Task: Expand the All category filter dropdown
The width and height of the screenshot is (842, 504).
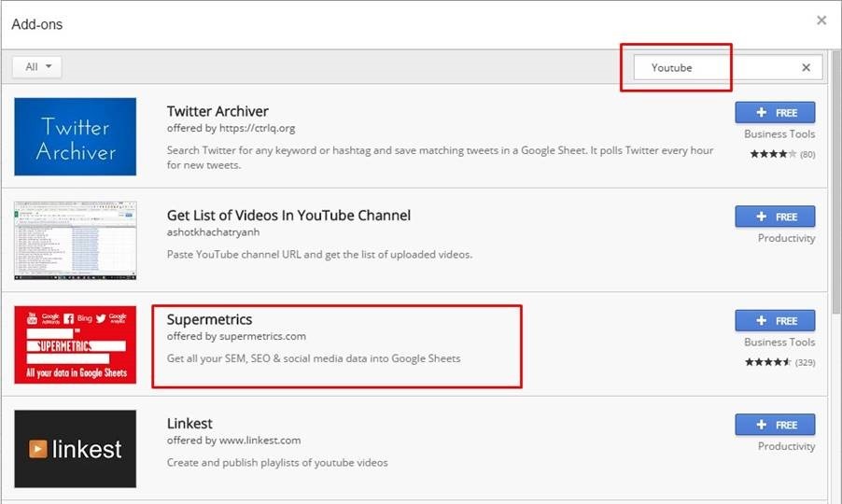Action: click(x=37, y=67)
